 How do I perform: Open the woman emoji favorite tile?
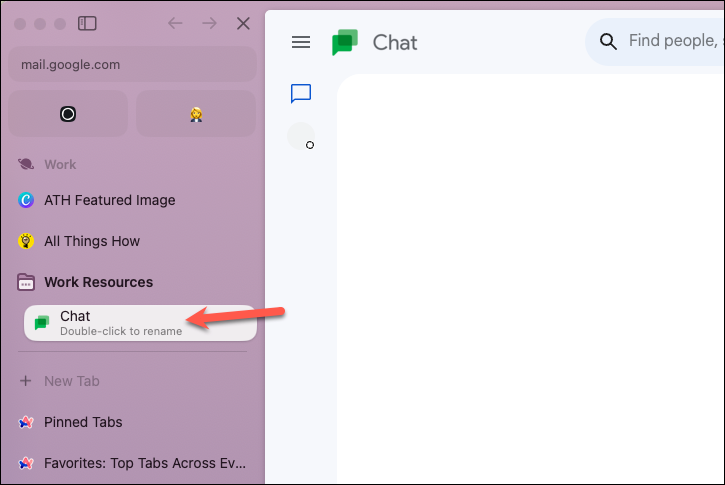(196, 114)
